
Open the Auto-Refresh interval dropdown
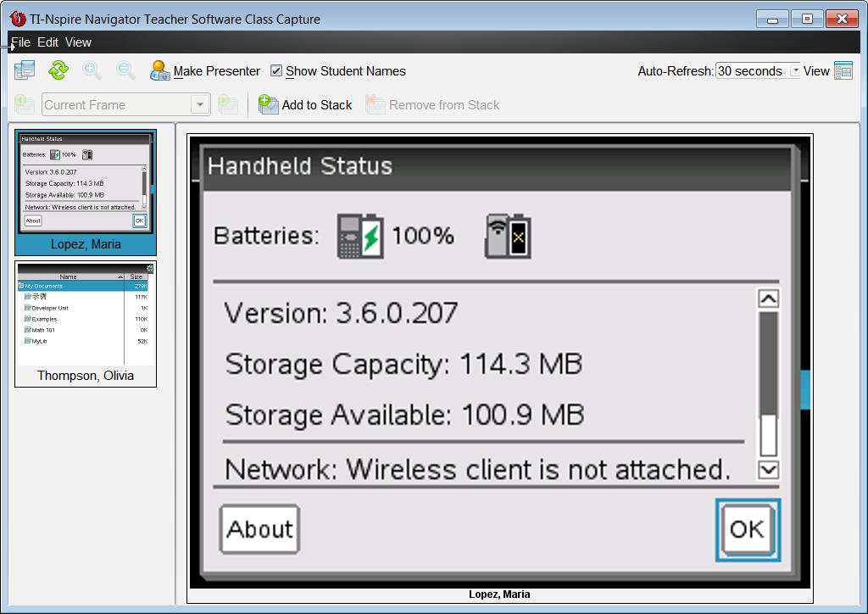pyautogui.click(x=795, y=71)
